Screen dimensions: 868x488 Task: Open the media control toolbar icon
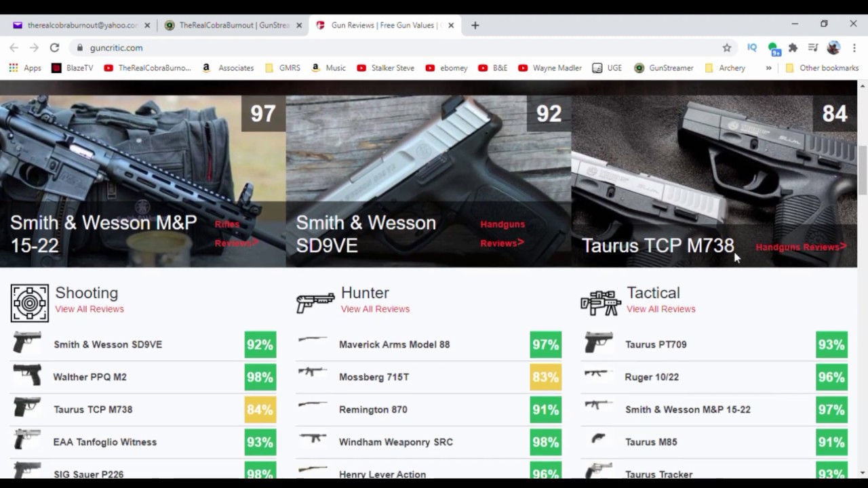[x=813, y=47]
